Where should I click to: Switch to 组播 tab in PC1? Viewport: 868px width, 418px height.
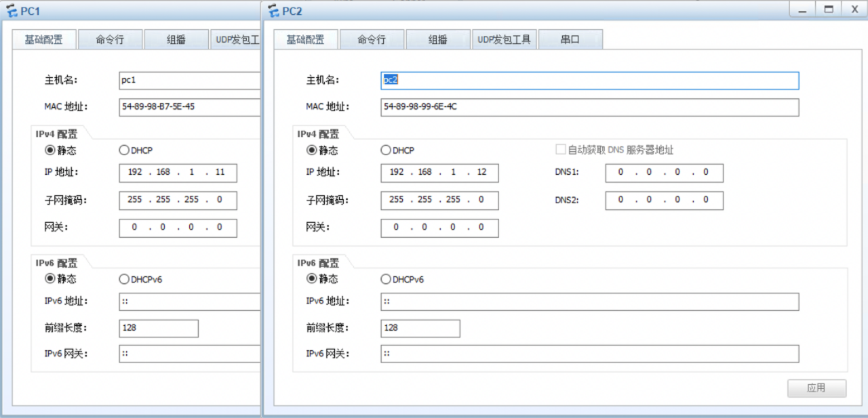click(176, 40)
